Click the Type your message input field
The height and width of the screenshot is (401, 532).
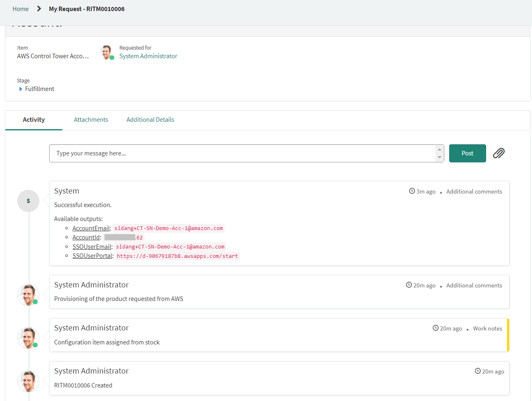164,153
